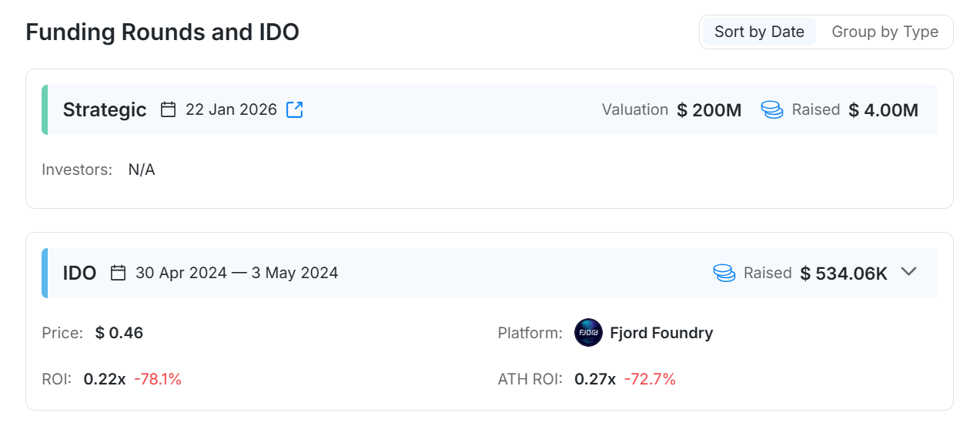
Task: Click the Fjord Foundry platform logo
Action: [588, 333]
